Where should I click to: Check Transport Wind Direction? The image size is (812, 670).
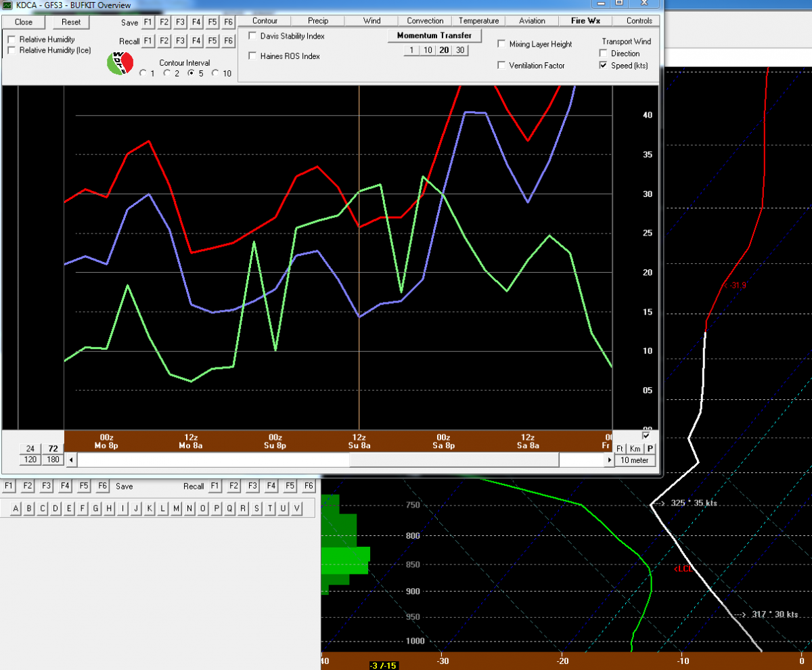[x=604, y=53]
